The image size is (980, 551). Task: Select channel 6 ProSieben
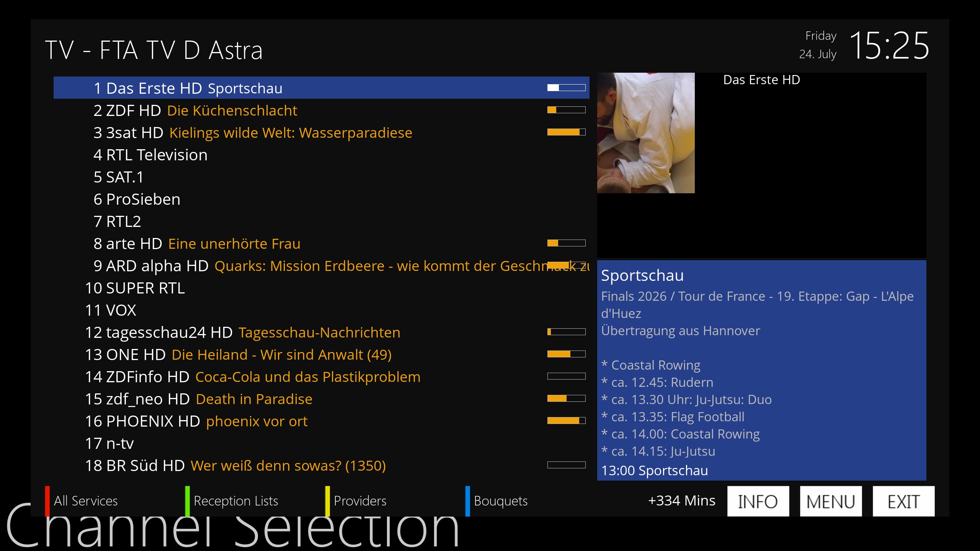pos(321,199)
